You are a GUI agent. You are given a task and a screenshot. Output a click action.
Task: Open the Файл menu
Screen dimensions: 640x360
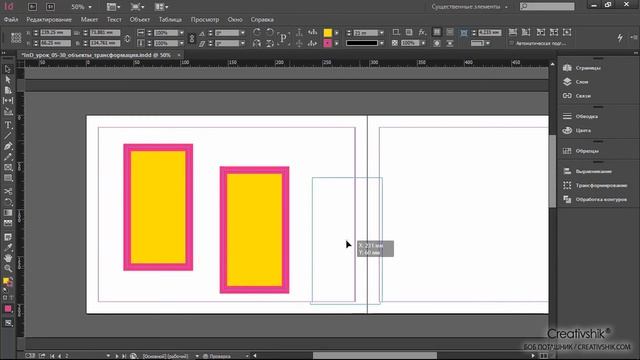click(x=11, y=20)
